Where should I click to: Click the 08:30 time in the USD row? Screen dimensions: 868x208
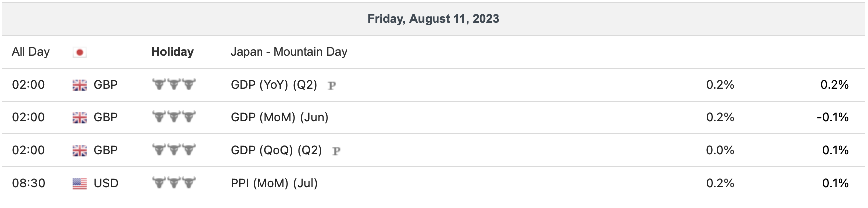(28, 183)
